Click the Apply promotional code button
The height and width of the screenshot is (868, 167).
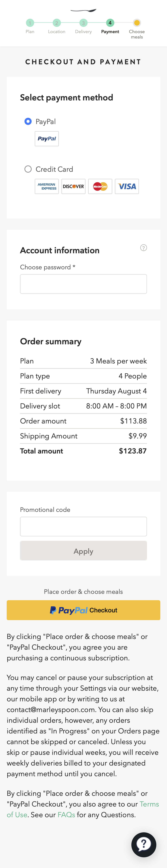tap(83, 551)
